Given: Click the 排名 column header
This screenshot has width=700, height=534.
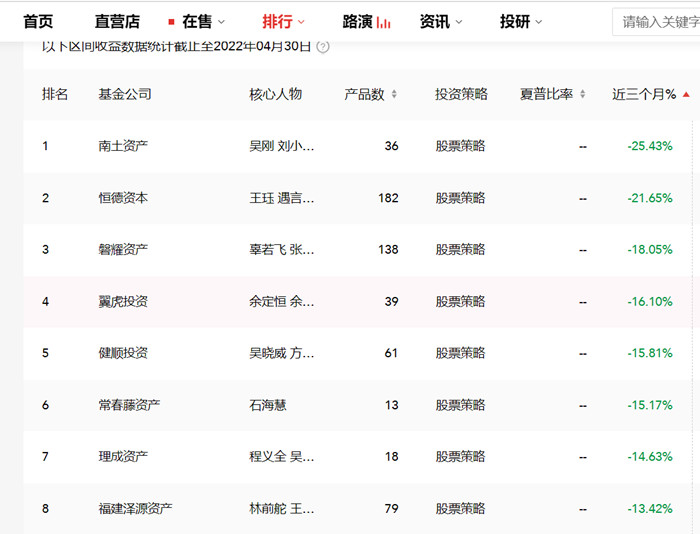Looking at the screenshot, I should 55,94.
